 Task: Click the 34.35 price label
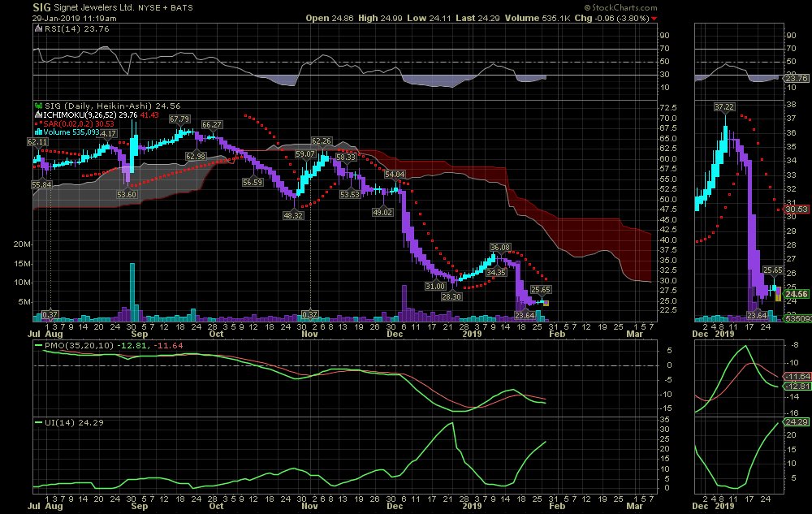click(496, 272)
